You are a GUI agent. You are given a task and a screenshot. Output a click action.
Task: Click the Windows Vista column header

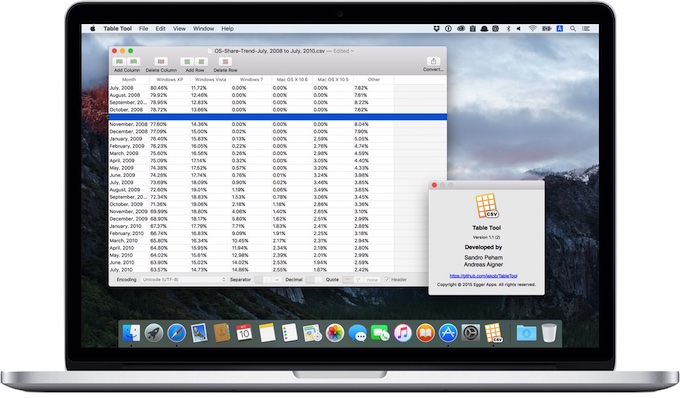click(x=210, y=80)
